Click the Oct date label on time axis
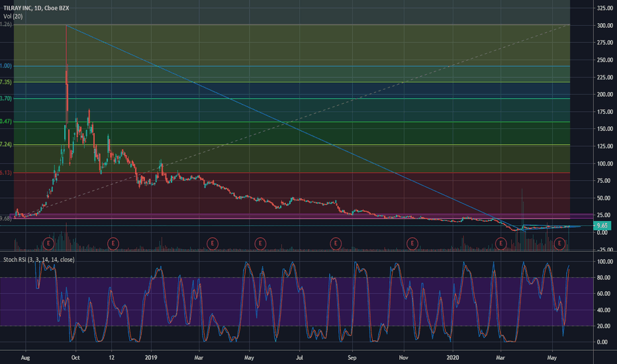This screenshot has width=617, height=364. pyautogui.click(x=75, y=357)
